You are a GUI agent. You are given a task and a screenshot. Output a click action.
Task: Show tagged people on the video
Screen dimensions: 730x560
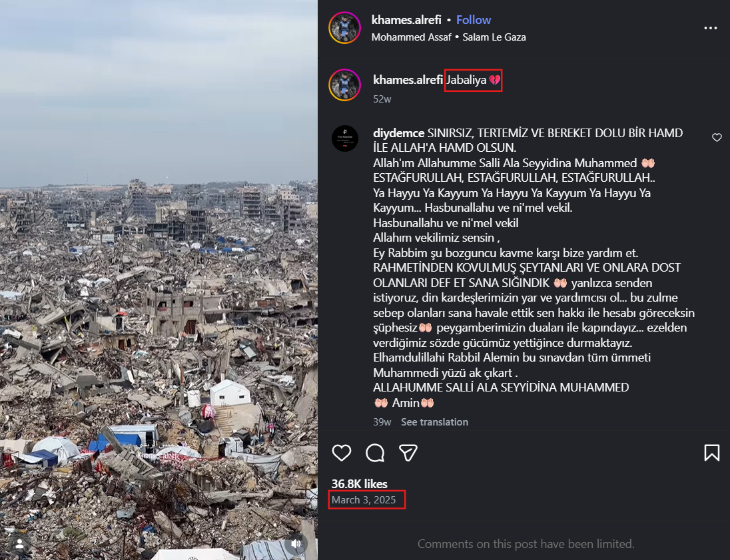pos(19,544)
